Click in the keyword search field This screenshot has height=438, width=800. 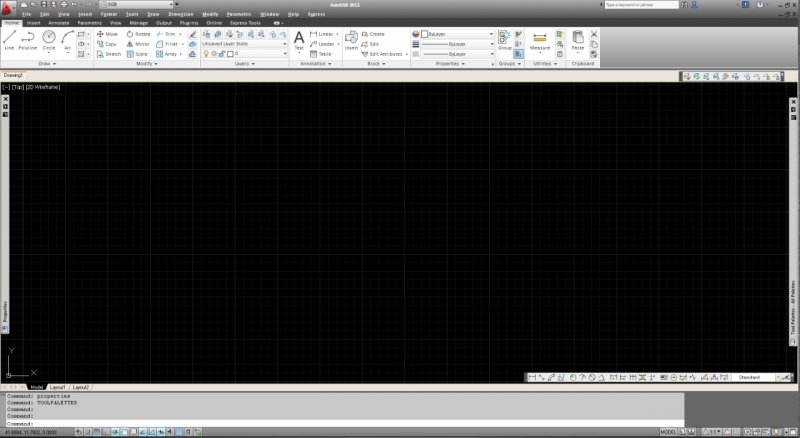(x=641, y=5)
